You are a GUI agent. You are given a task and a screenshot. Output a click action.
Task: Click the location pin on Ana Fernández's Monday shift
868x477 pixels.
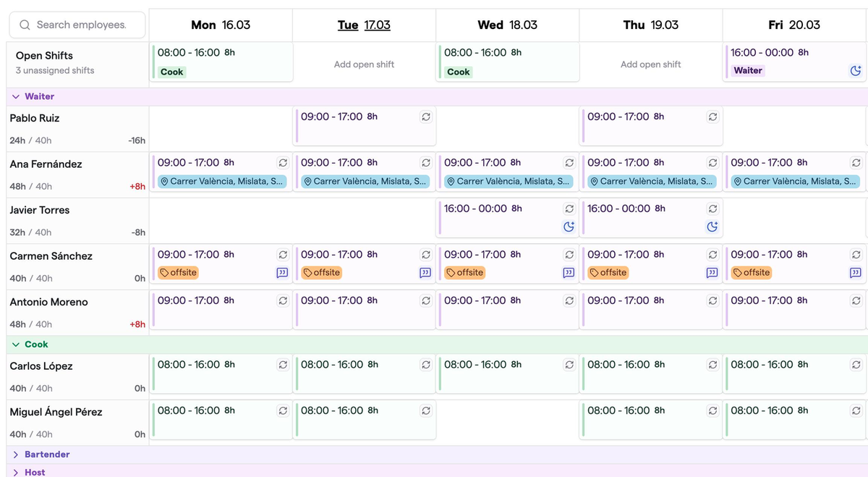164,182
